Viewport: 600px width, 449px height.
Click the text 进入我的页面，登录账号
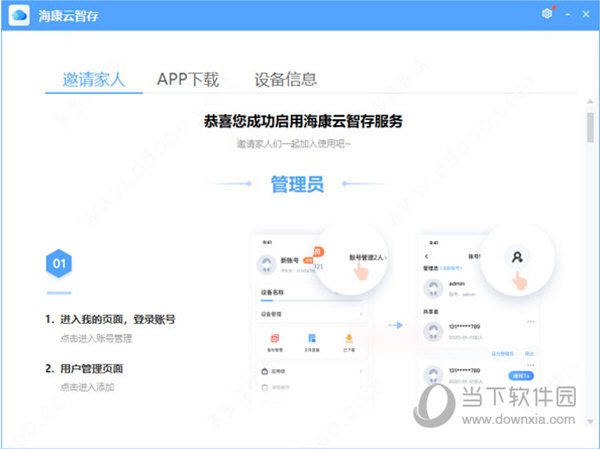pyautogui.click(x=118, y=319)
